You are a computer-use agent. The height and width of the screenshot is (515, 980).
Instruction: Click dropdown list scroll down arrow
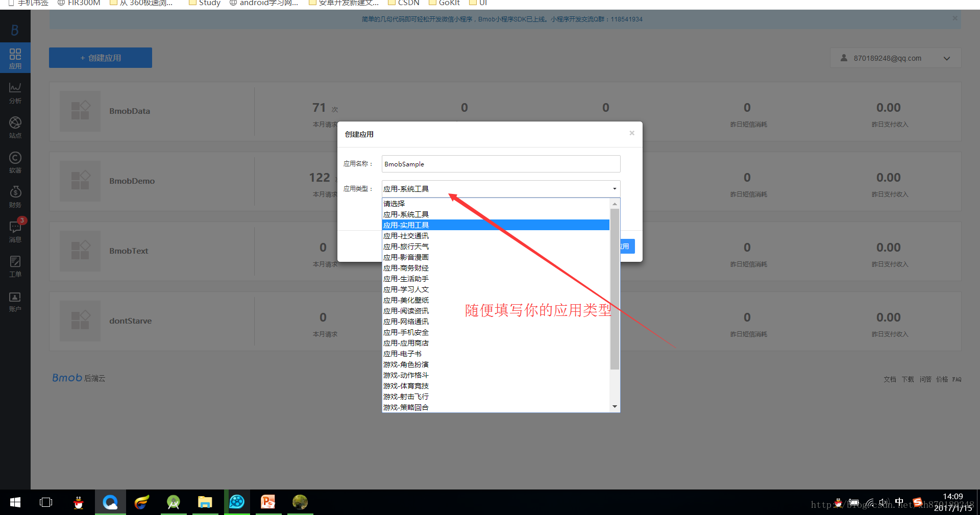click(615, 407)
